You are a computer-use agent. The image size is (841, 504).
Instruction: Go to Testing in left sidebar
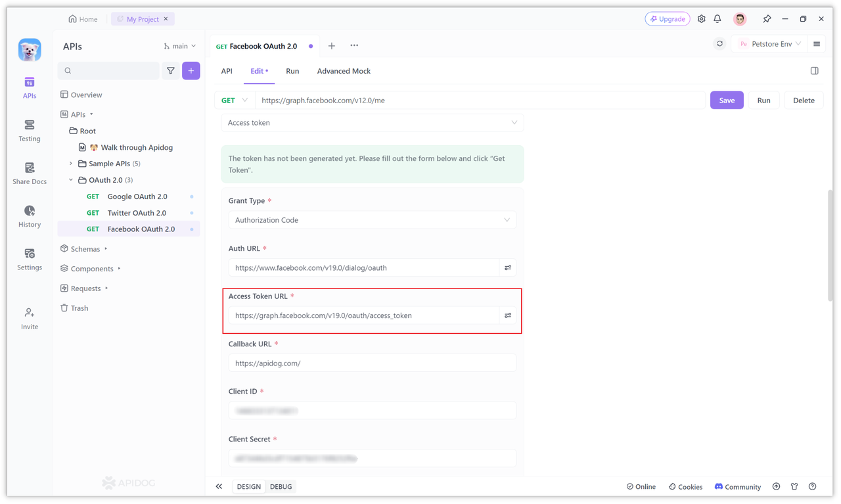30,131
